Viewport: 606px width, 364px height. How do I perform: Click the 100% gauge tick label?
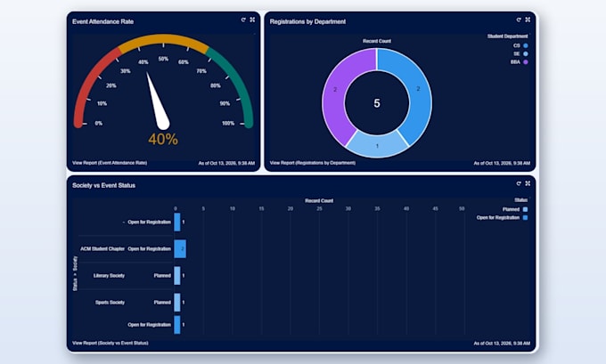click(228, 124)
